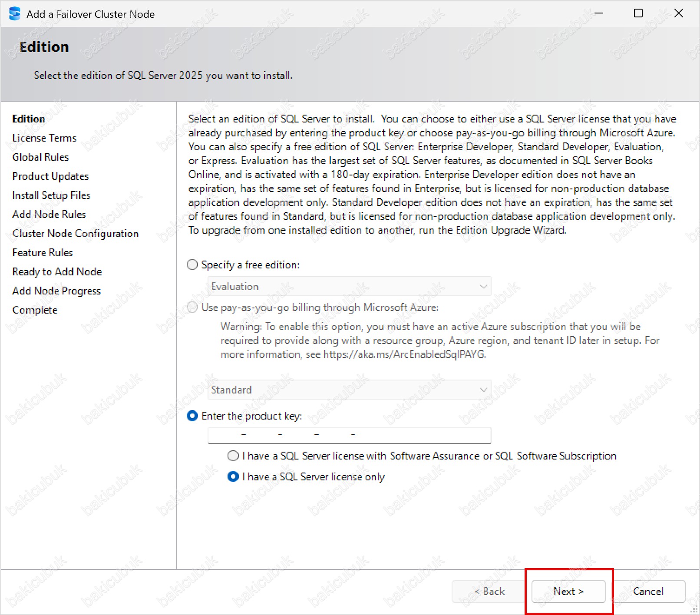This screenshot has width=700, height=615.
Task: Click the Ready to Add Node step
Action: [x=57, y=272]
